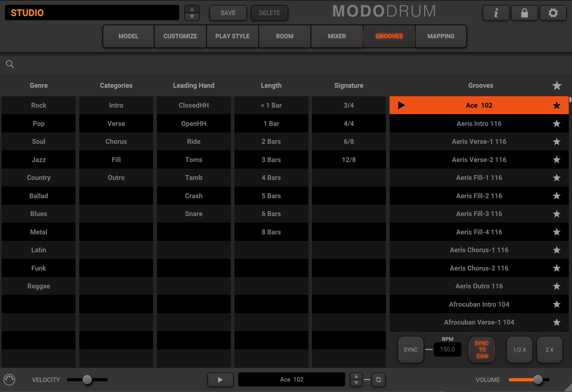Favorite the Aeris Intro 116 groove

[557, 124]
